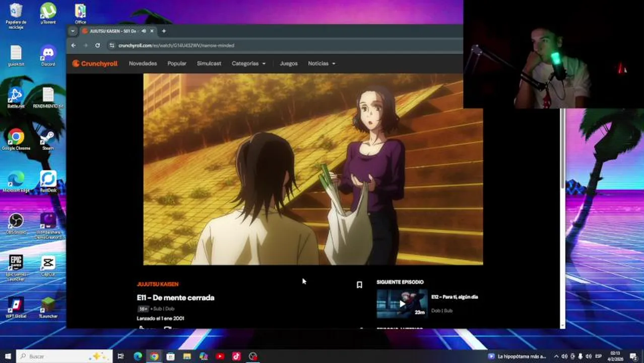Expand the Categorías dropdown menu

point(248,64)
